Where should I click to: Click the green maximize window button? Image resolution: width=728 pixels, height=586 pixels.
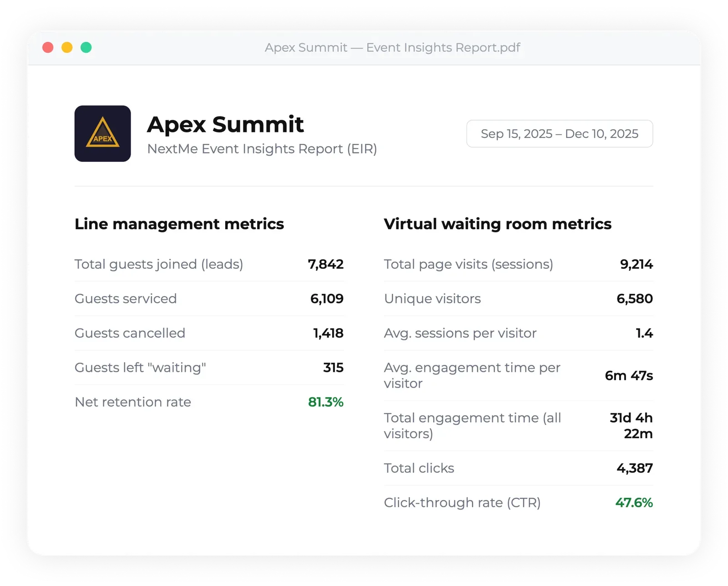click(86, 47)
